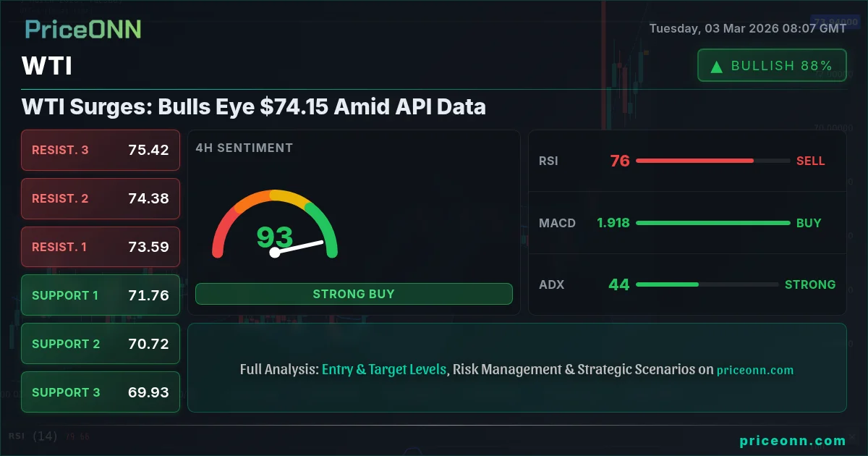Screen dimensions: 868x456
Task: Click the MACD progress bar
Action: pos(712,223)
